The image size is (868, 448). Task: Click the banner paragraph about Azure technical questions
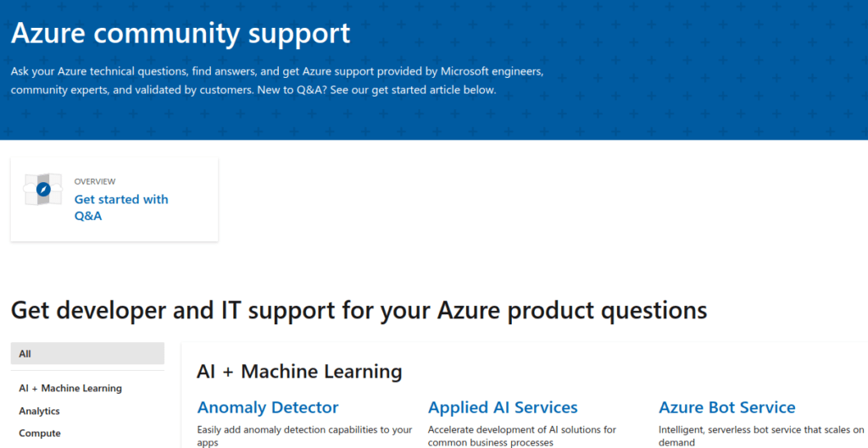point(277,80)
